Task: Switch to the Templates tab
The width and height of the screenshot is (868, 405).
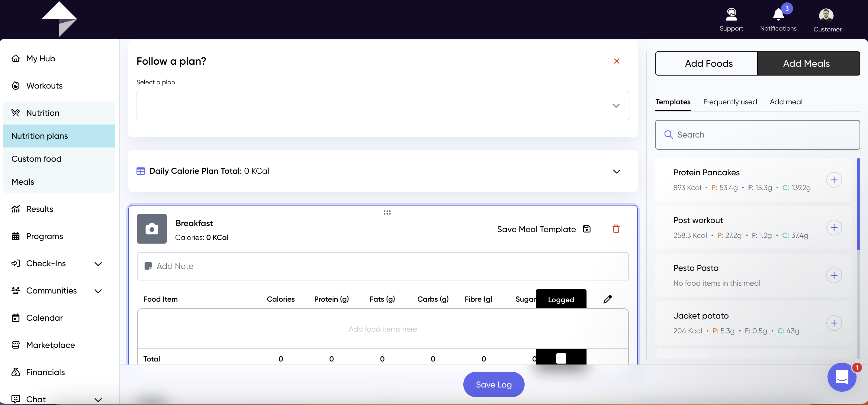Action: tap(673, 102)
